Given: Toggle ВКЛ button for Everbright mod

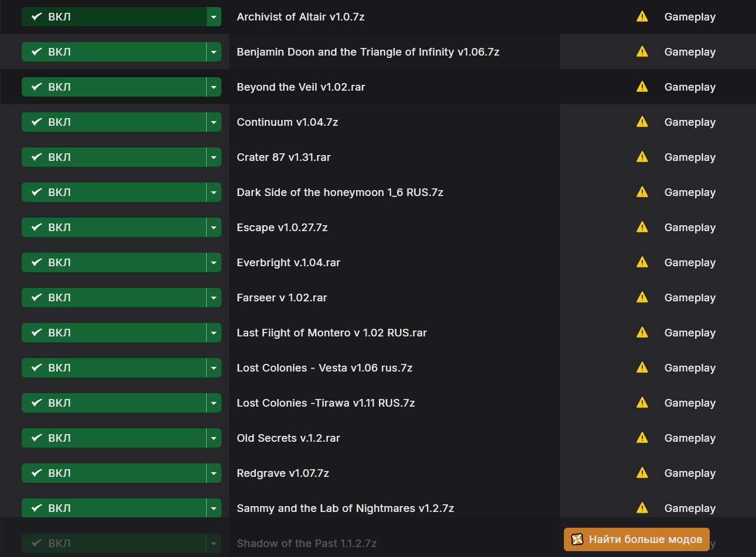Looking at the screenshot, I should [x=114, y=263].
